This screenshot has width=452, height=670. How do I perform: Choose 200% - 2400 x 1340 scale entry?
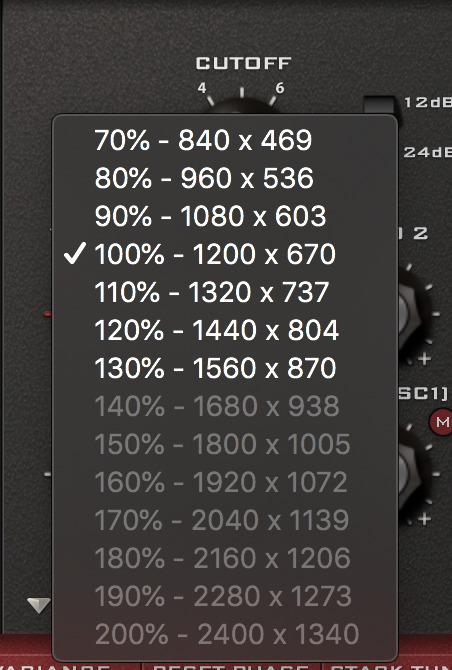pyautogui.click(x=225, y=634)
